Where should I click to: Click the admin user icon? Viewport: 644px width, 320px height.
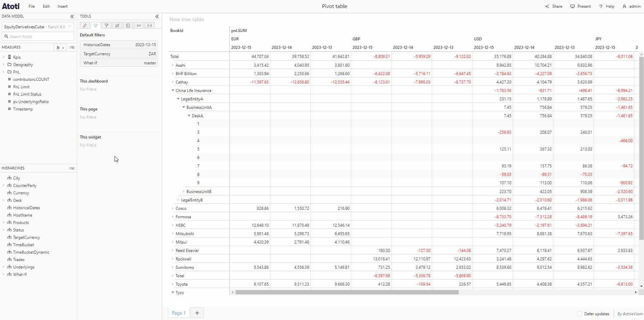(624, 6)
